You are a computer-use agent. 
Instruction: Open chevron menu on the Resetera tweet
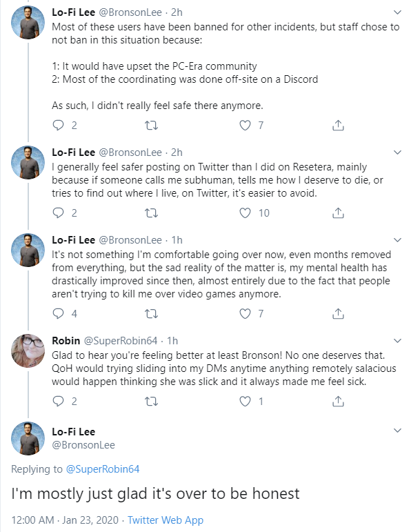tap(397, 152)
